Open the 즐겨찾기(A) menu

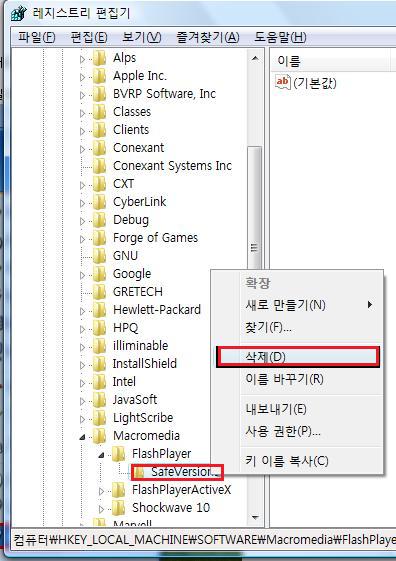(x=208, y=37)
